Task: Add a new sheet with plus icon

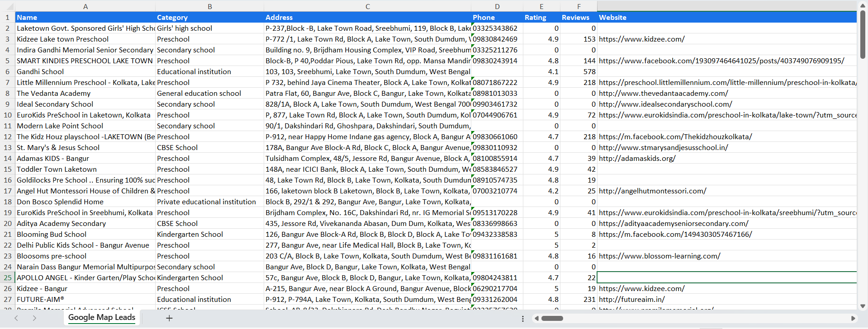Action: [x=169, y=318]
